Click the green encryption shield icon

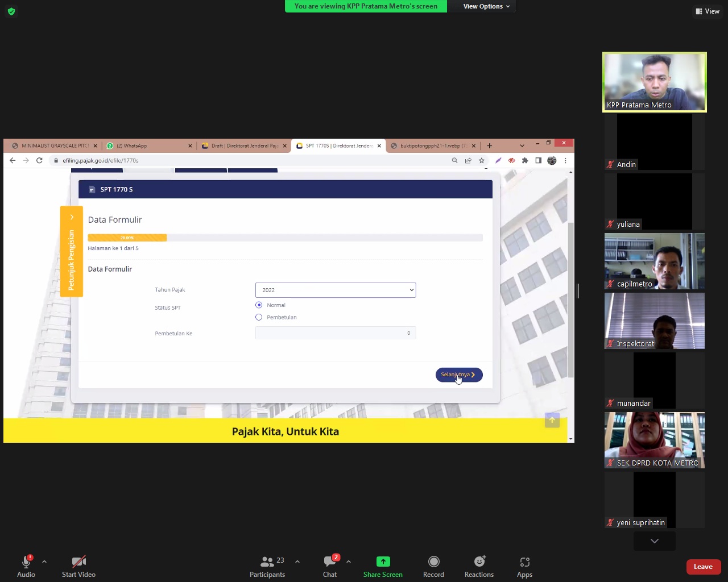[11, 11]
